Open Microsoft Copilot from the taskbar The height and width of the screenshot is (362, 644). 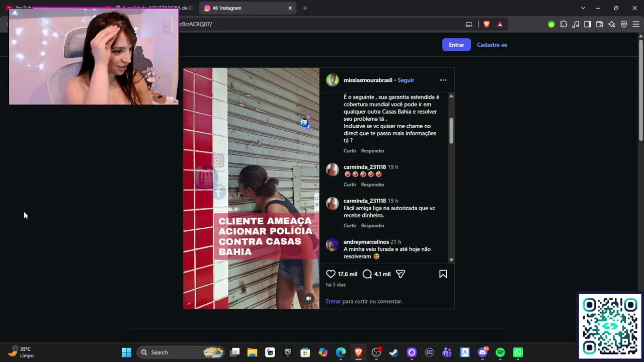[323, 352]
